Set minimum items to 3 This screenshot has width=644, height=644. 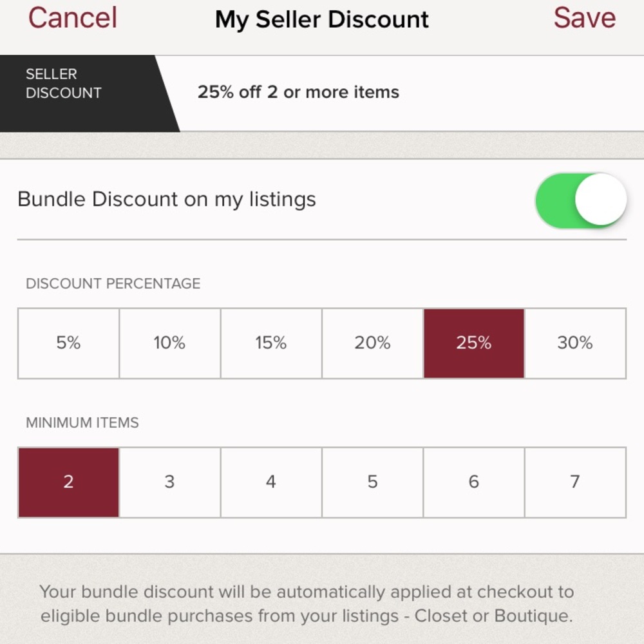click(170, 482)
